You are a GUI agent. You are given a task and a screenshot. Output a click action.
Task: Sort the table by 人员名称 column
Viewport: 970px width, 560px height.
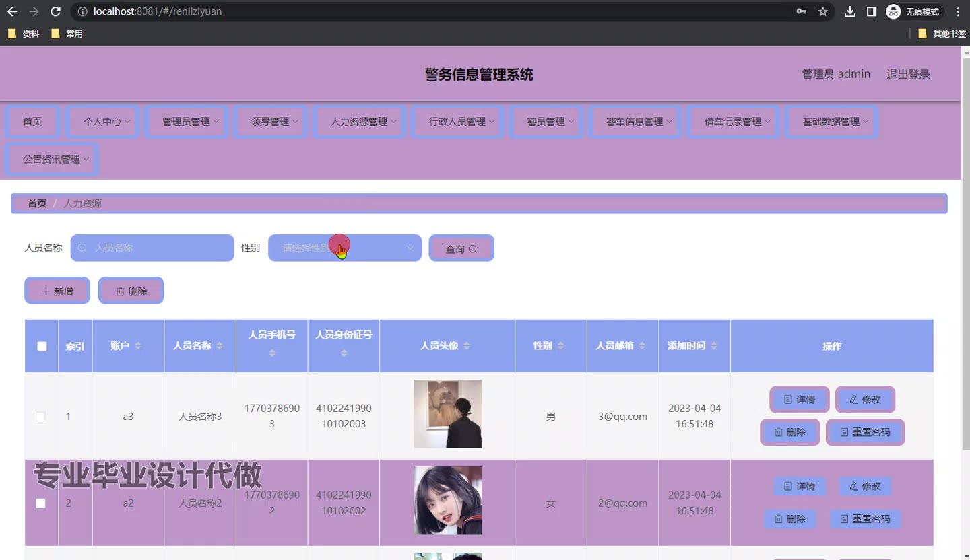pyautogui.click(x=219, y=346)
